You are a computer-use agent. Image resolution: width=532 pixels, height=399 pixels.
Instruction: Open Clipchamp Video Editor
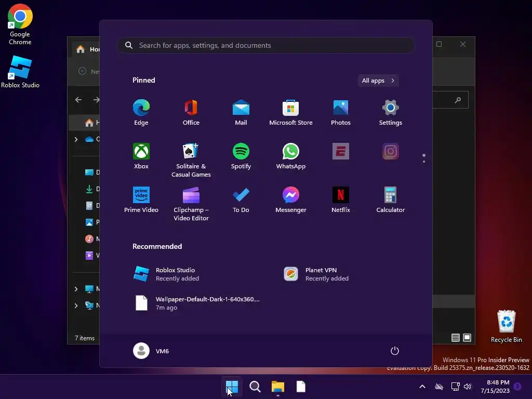tap(191, 204)
